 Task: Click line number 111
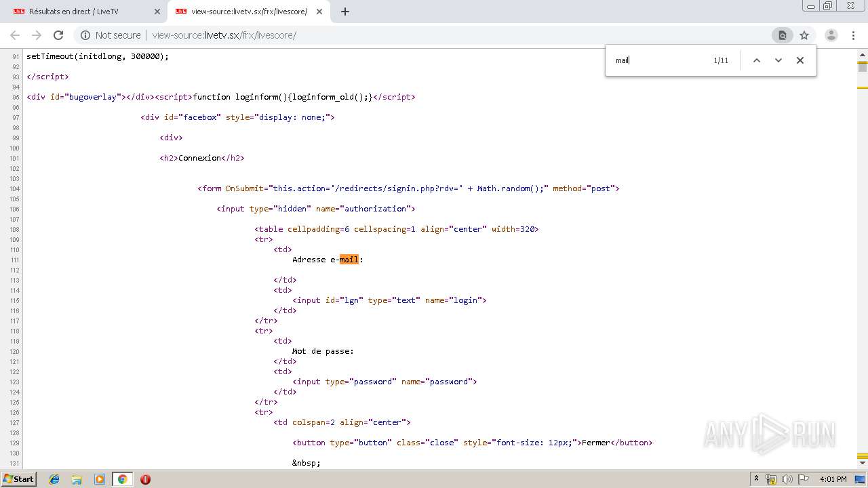coord(14,260)
